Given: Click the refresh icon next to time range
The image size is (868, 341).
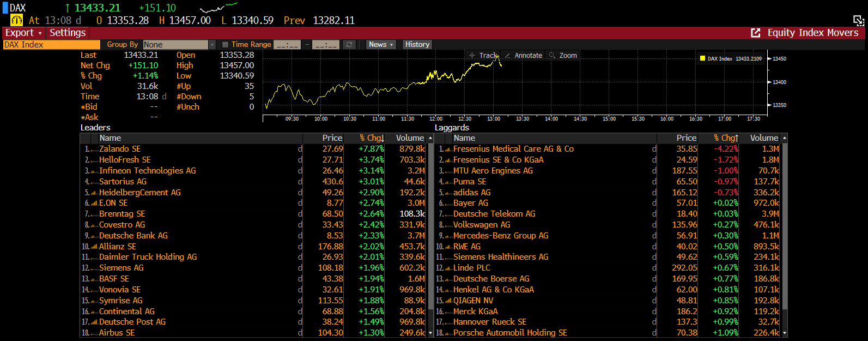Looking at the screenshot, I should tap(349, 45).
